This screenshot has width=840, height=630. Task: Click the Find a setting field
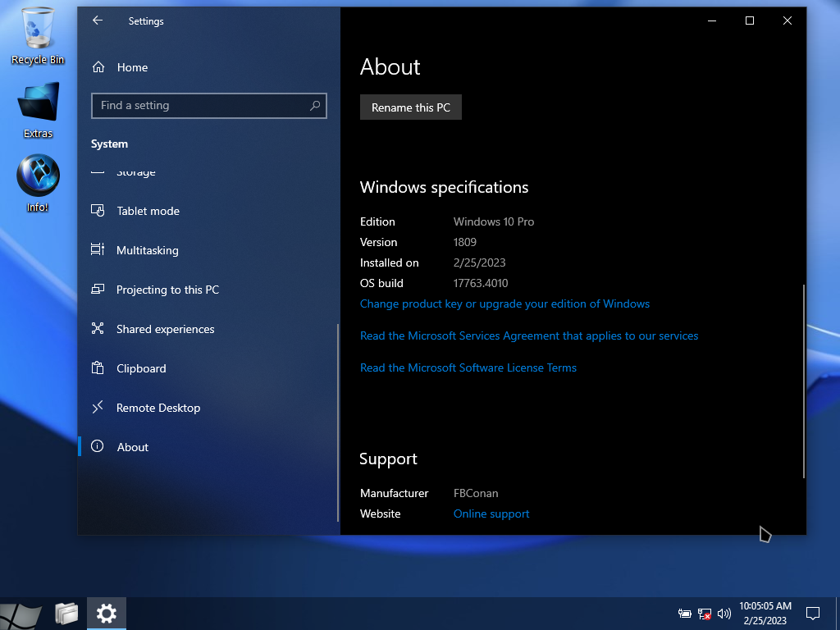coord(209,106)
